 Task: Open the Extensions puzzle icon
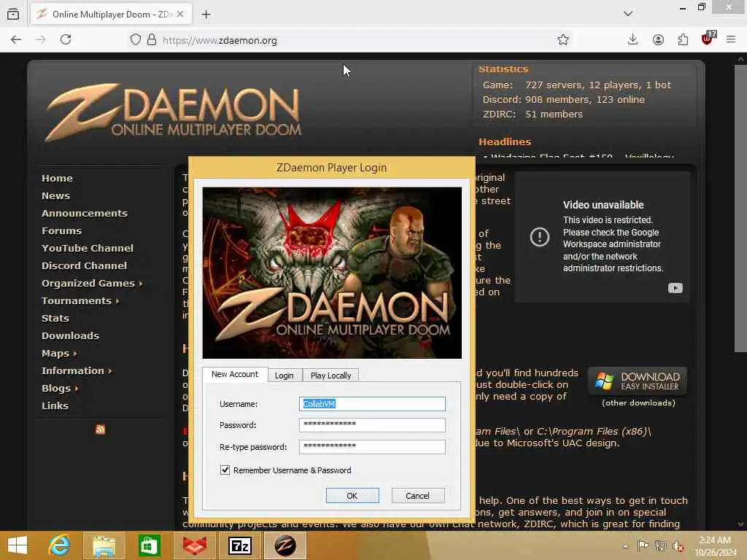pos(683,39)
